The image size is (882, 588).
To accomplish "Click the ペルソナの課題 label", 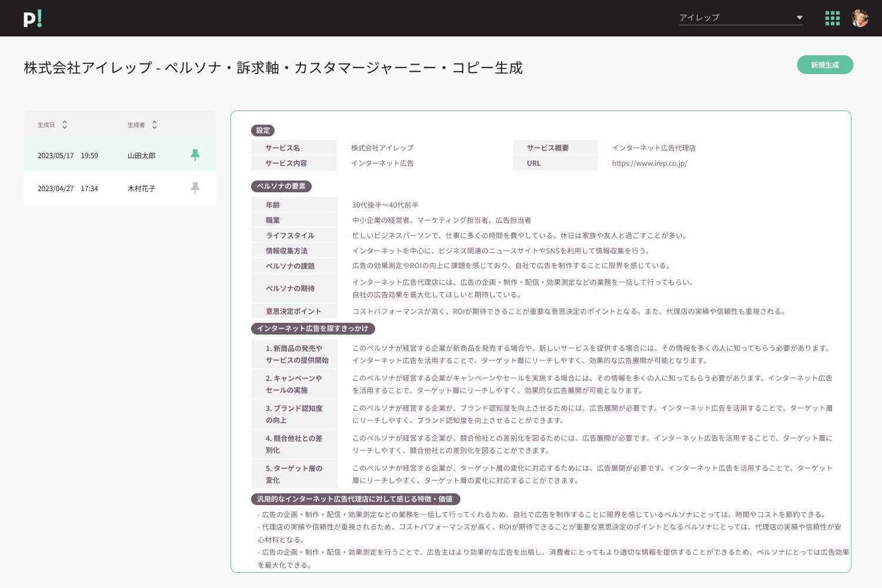I will pyautogui.click(x=295, y=266).
